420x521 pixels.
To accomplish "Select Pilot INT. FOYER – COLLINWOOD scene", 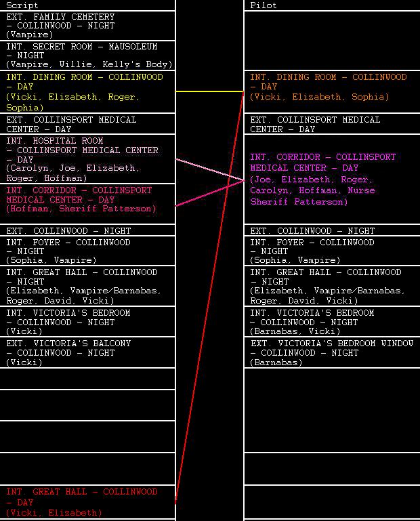I will [x=332, y=251].
